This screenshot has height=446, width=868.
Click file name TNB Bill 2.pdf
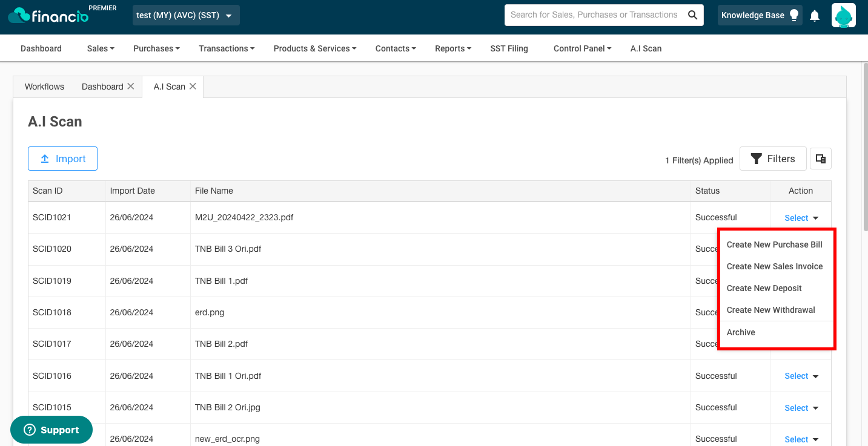pos(221,344)
